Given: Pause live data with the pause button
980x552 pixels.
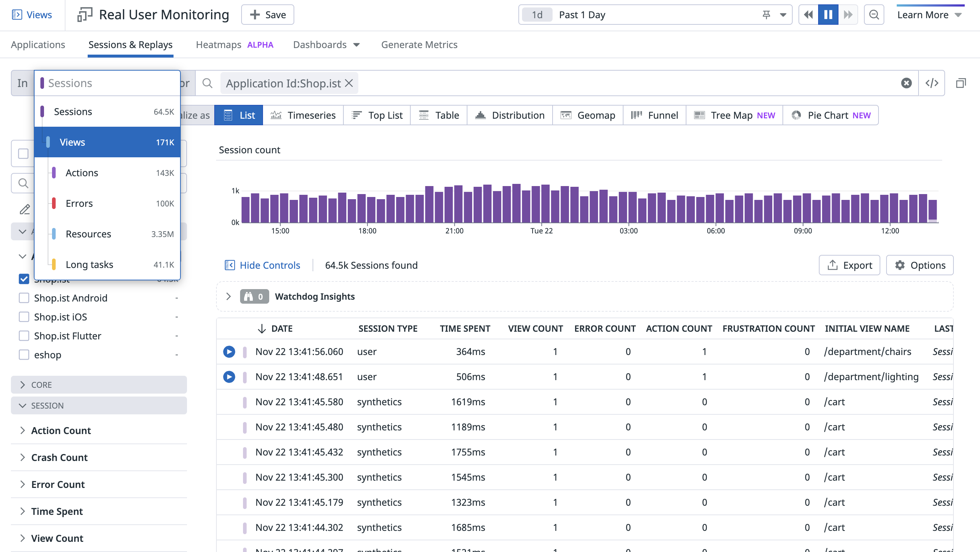Looking at the screenshot, I should pos(828,15).
